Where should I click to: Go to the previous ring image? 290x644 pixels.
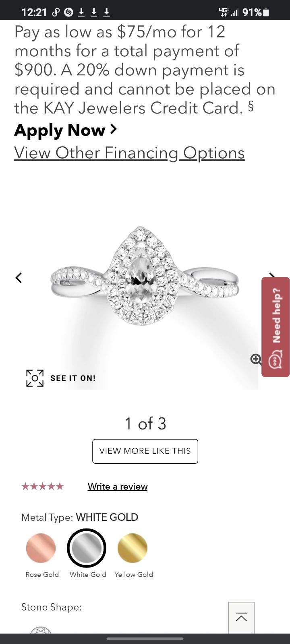point(19,278)
